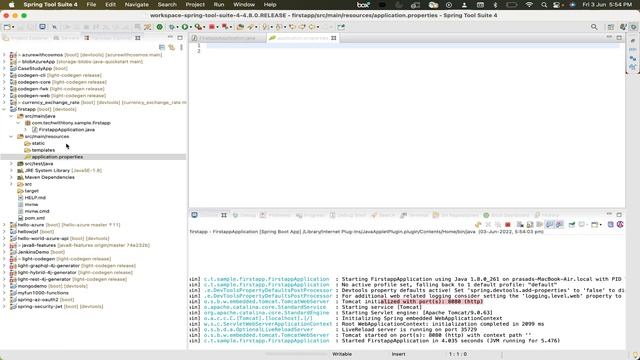This screenshot has height=360, width=640.
Task: Click the green Run play icon
Action: (185, 27)
